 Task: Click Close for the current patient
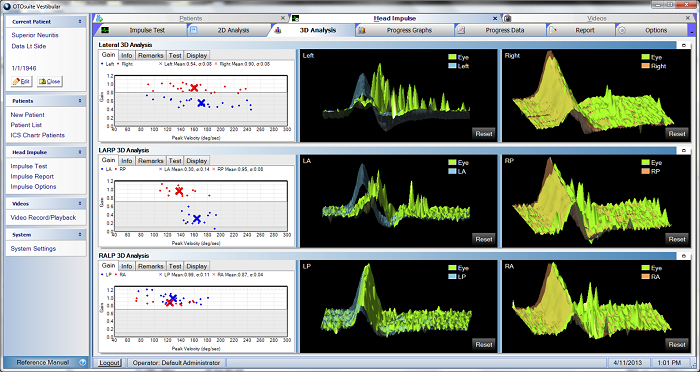[x=49, y=82]
